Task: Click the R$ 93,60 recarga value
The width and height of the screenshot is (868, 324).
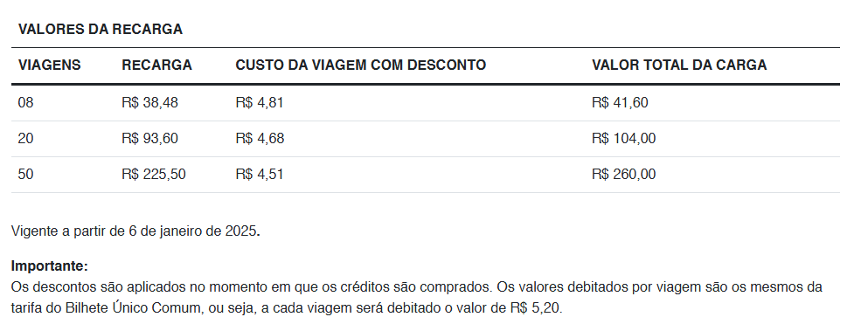Action: click(x=150, y=139)
